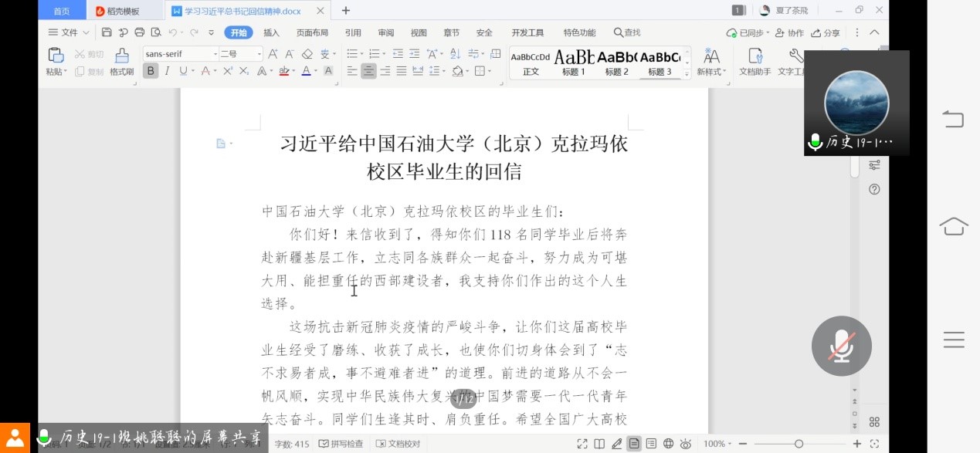
Task: Apply 标题 1 heading style
Action: (573, 62)
